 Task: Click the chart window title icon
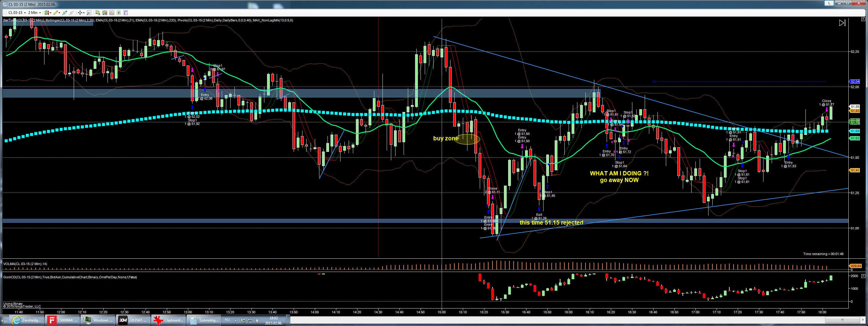pos(4,4)
